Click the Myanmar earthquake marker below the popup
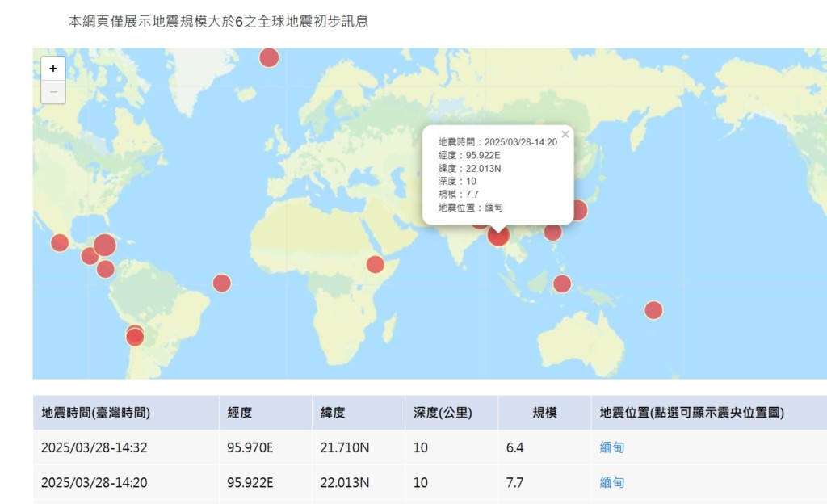Image resolution: width=827 pixels, height=504 pixels. 498,235
